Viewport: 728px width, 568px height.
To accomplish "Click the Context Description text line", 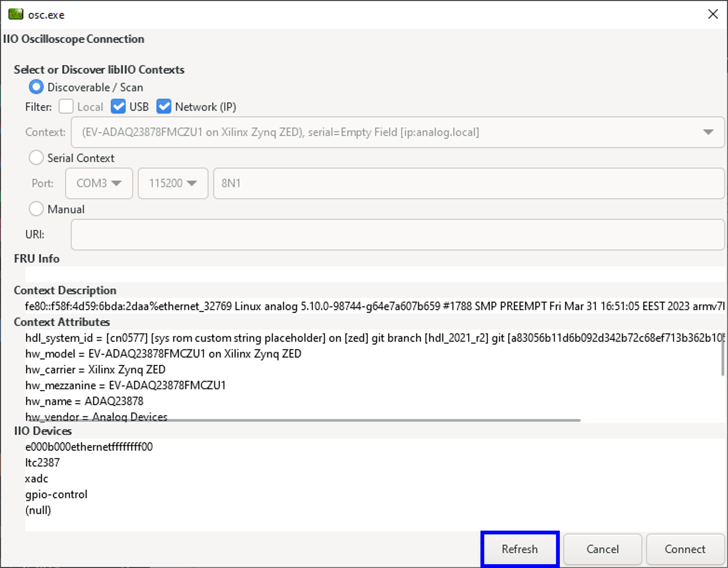I will pos(375,306).
